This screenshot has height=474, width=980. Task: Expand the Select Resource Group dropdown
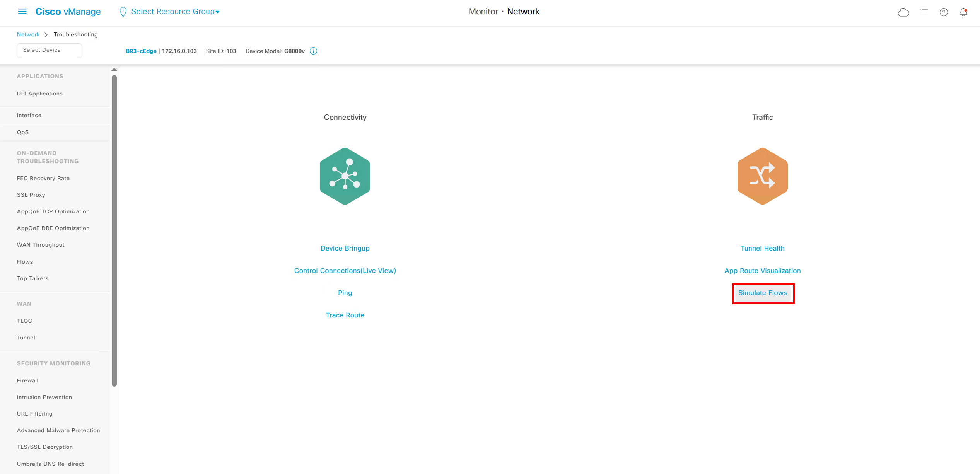[x=175, y=12]
